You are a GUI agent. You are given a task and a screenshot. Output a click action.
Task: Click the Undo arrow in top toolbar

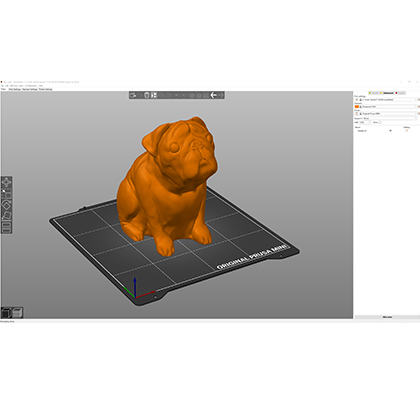214,95
